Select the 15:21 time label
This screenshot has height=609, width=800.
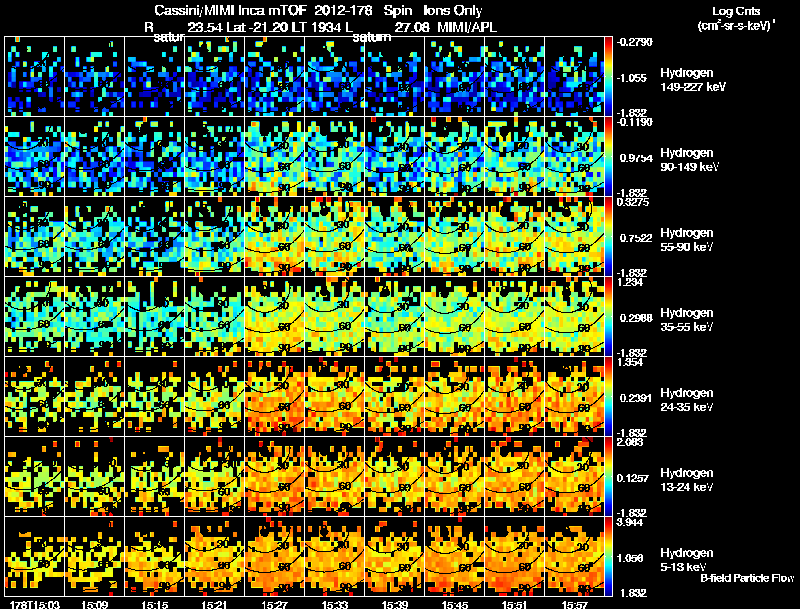point(214,604)
